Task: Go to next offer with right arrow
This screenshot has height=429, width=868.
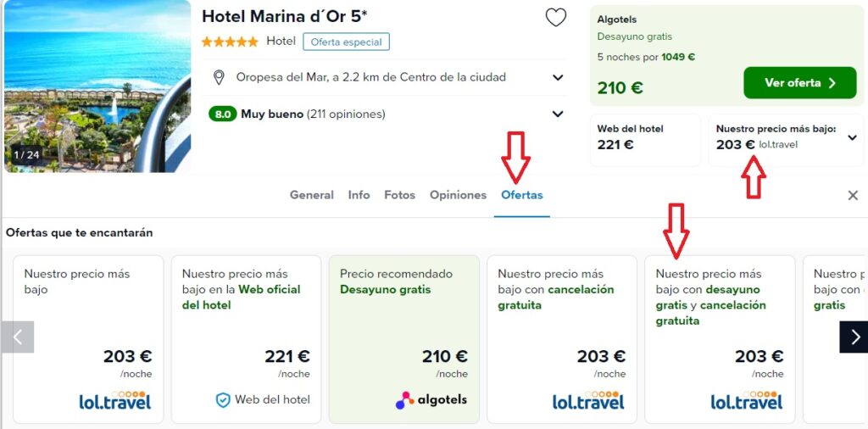Action: (x=854, y=337)
